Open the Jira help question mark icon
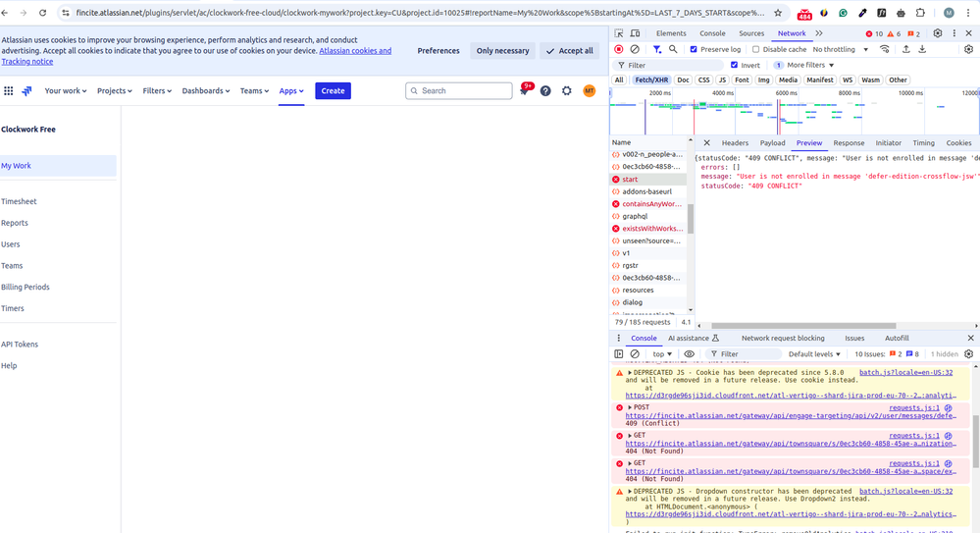 pyautogui.click(x=545, y=90)
